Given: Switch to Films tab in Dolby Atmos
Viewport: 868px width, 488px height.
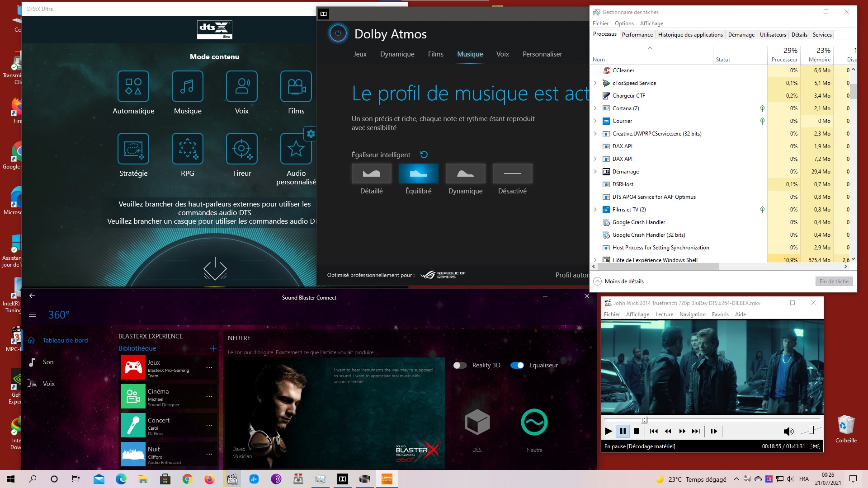Looking at the screenshot, I should pyautogui.click(x=436, y=54).
